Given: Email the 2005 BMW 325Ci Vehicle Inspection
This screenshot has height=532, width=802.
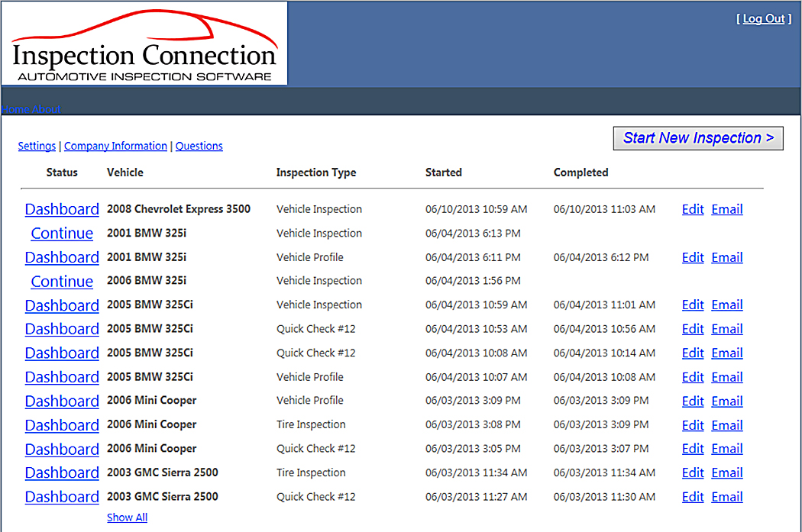Looking at the screenshot, I should (x=727, y=305).
